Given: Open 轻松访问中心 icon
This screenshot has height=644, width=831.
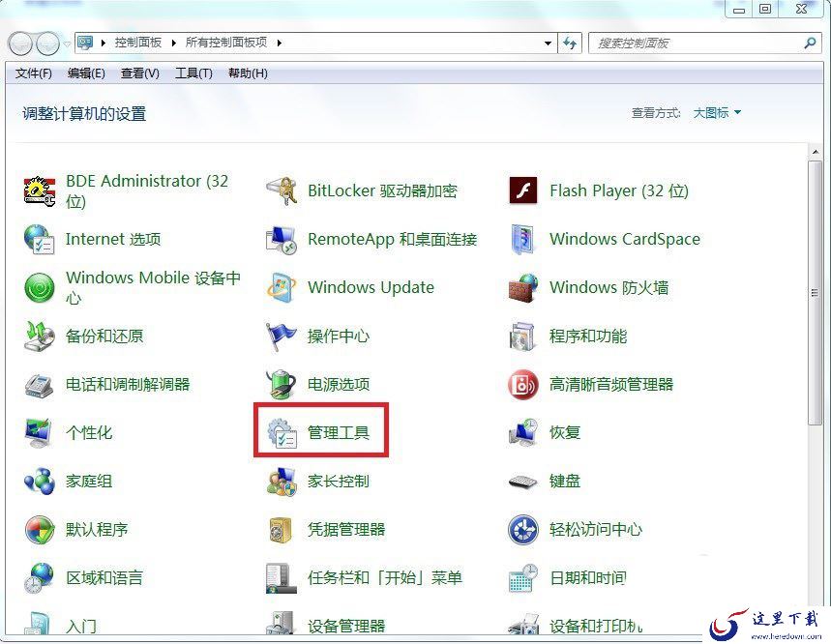Looking at the screenshot, I should coord(523,530).
